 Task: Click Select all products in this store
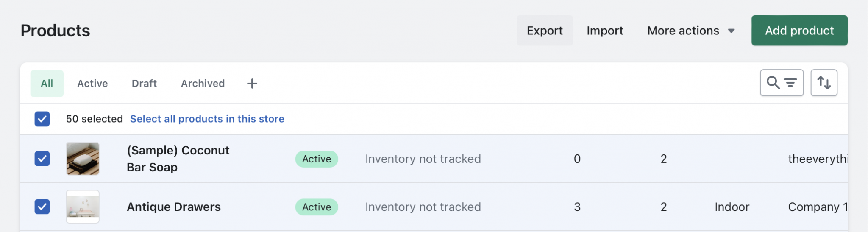[207, 119]
